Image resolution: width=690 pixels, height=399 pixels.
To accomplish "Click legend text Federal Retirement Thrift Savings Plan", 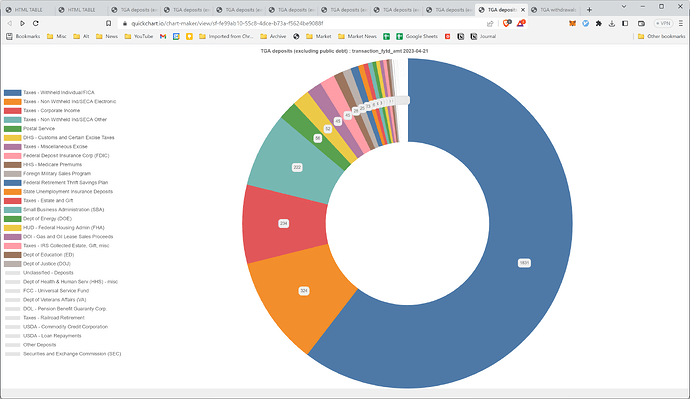I will 66,183.
